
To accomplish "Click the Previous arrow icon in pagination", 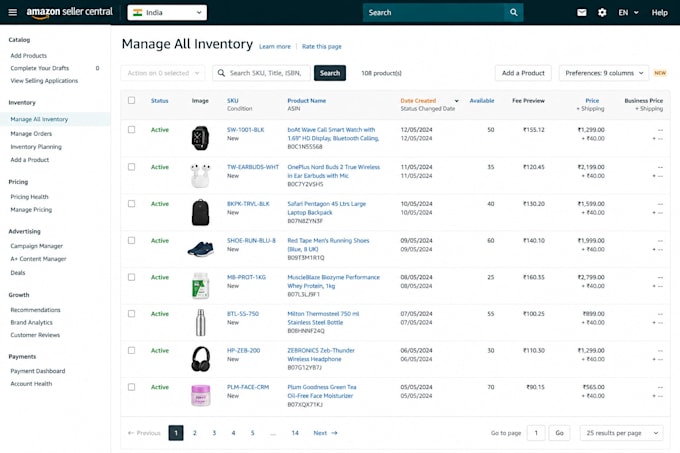I will click(x=131, y=433).
